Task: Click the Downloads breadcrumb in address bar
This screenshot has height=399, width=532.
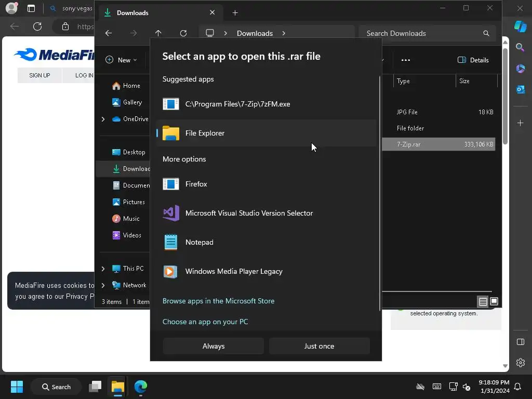Action: 255,33
